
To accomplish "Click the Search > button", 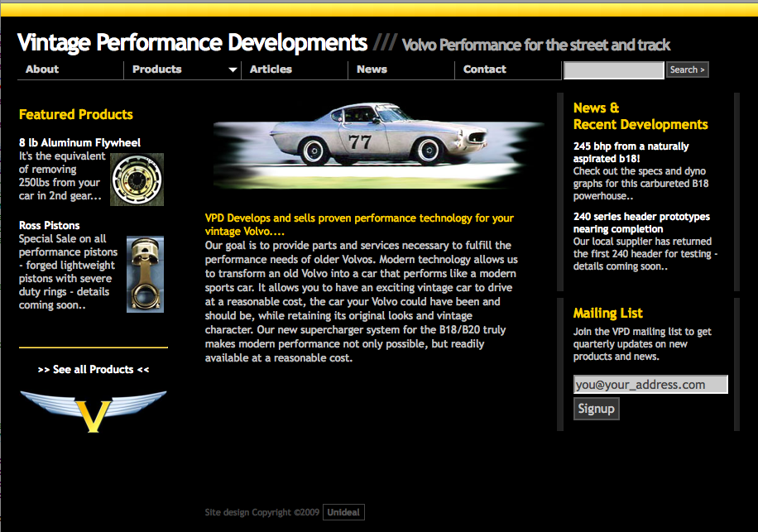I will point(687,69).
